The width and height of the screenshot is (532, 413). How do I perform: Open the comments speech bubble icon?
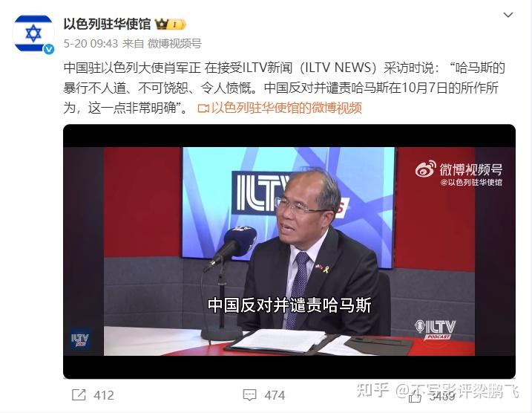point(250,395)
